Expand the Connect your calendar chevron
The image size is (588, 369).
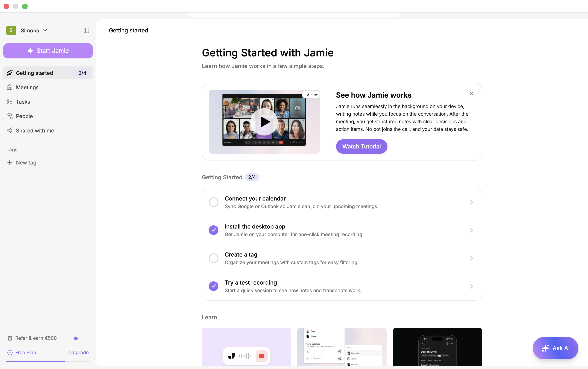point(471,202)
